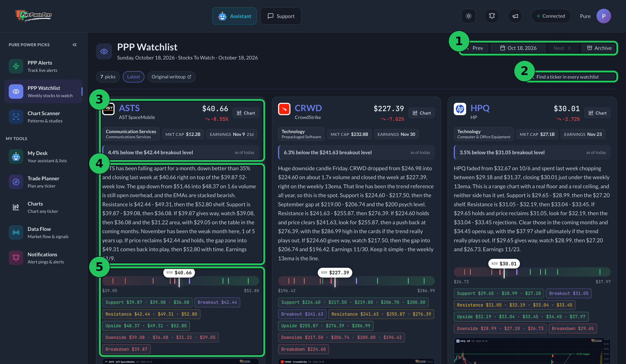This screenshot has width=626, height=364.
Task: Click the HPQ ticker name
Action: 480,108
